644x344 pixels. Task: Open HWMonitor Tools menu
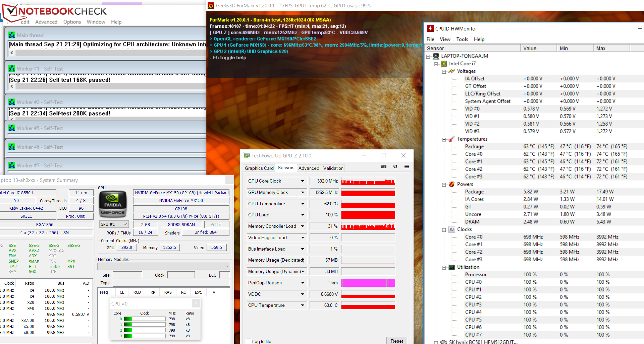click(462, 39)
